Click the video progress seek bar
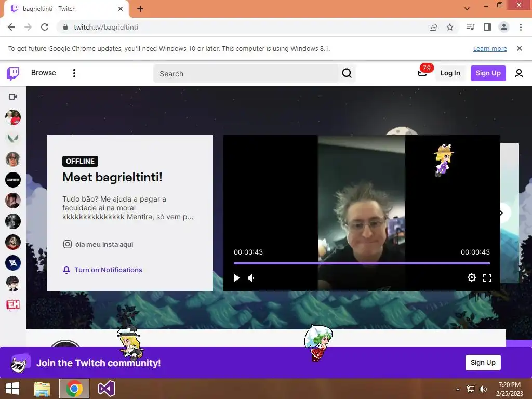 pos(362,263)
